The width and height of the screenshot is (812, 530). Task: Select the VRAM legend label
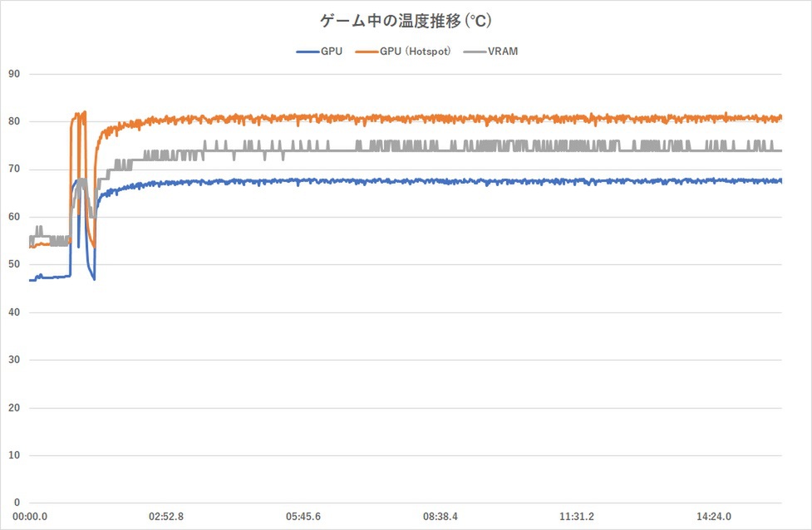[504, 52]
